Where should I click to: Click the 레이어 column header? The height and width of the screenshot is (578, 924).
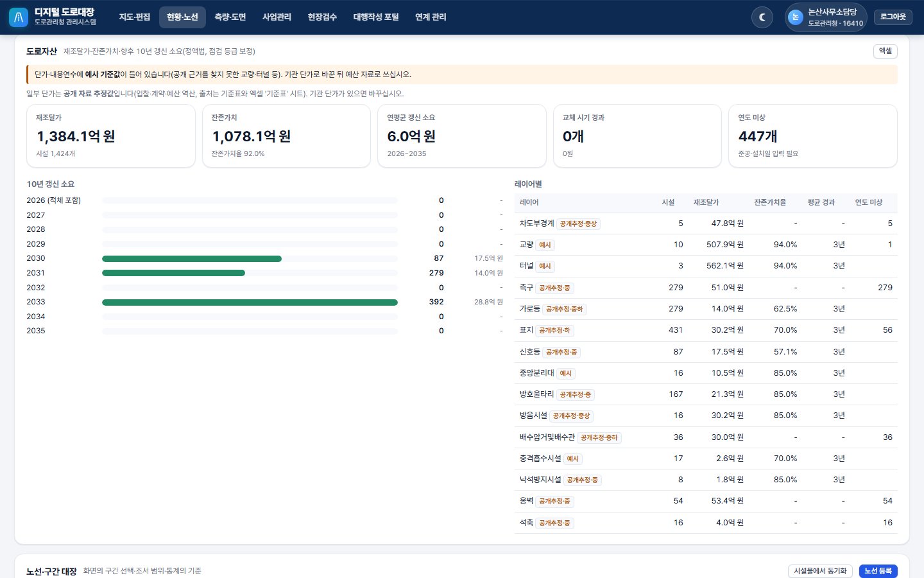pos(529,202)
